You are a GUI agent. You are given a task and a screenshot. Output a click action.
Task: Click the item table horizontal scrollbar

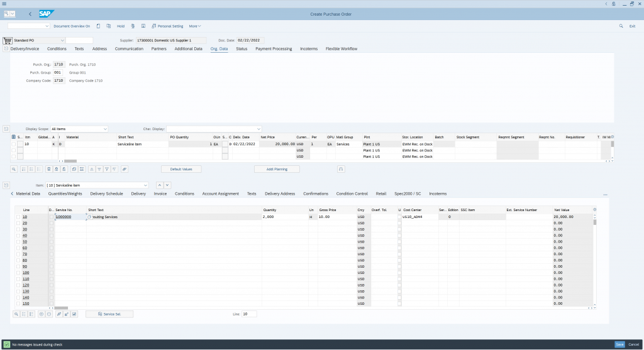tap(70, 161)
